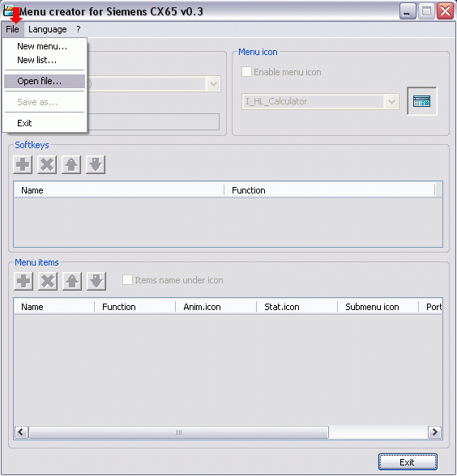This screenshot has height=476, width=457.
Task: Delete menu item with X icon
Action: point(48,281)
